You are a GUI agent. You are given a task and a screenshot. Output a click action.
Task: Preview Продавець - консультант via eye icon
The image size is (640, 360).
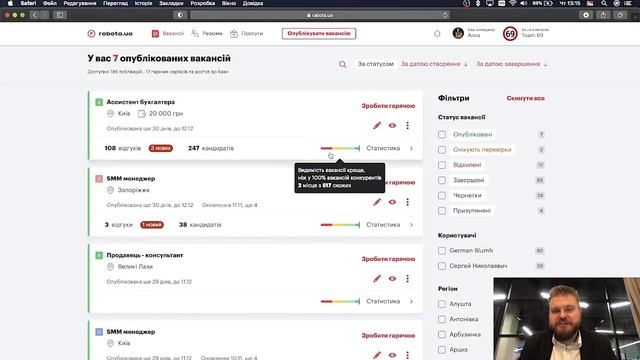coord(392,278)
